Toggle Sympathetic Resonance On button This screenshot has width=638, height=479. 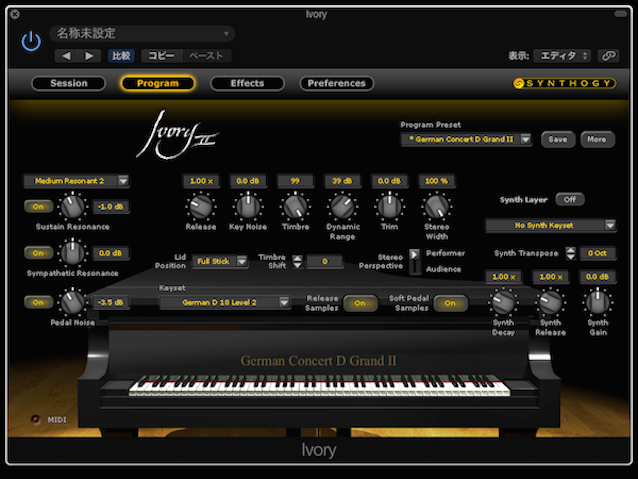tap(38, 253)
